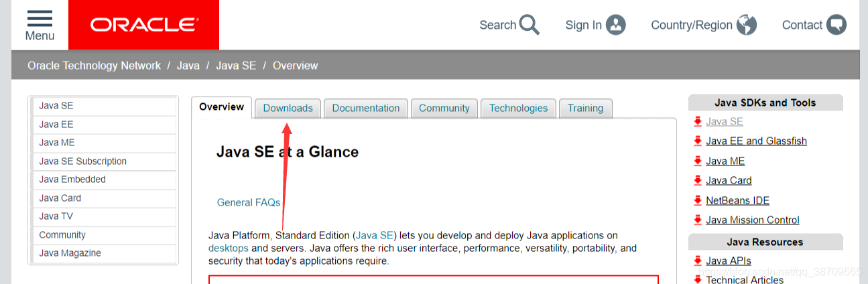Go to Java breadcrumb link
This screenshot has width=868, height=284.
[188, 66]
